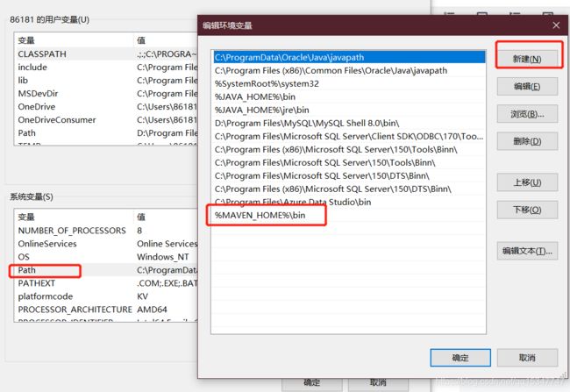Close the 编辑环境变量 dialog window
Screen dimensions: 570x392
555,25
